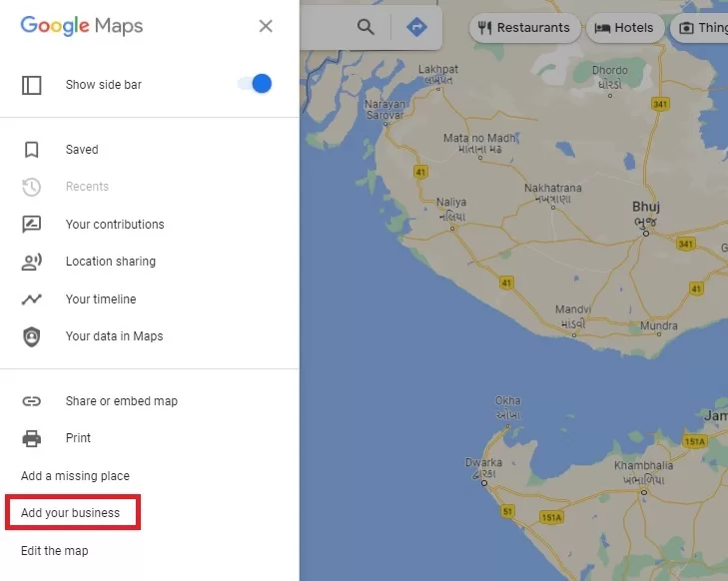This screenshot has width=728, height=581.
Task: Click the side bar panel icon
Action: 32,85
